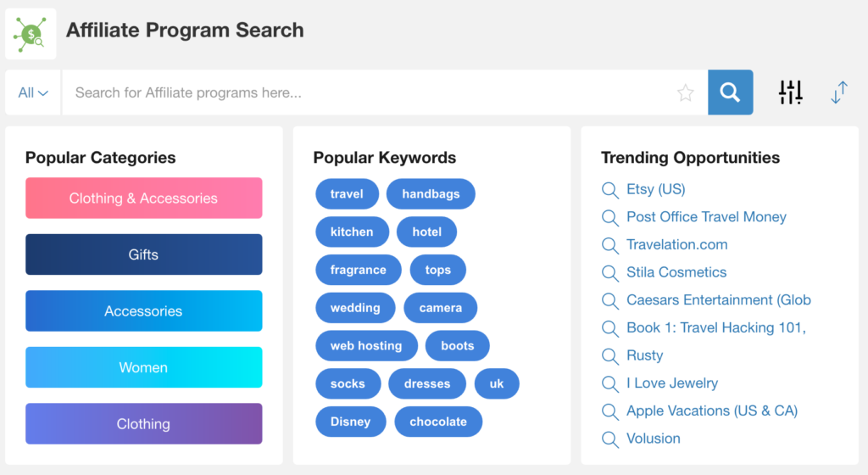Viewport: 868px width, 475px height.
Task: Open the Apple Vacations (US & CA) link
Action: point(712,411)
